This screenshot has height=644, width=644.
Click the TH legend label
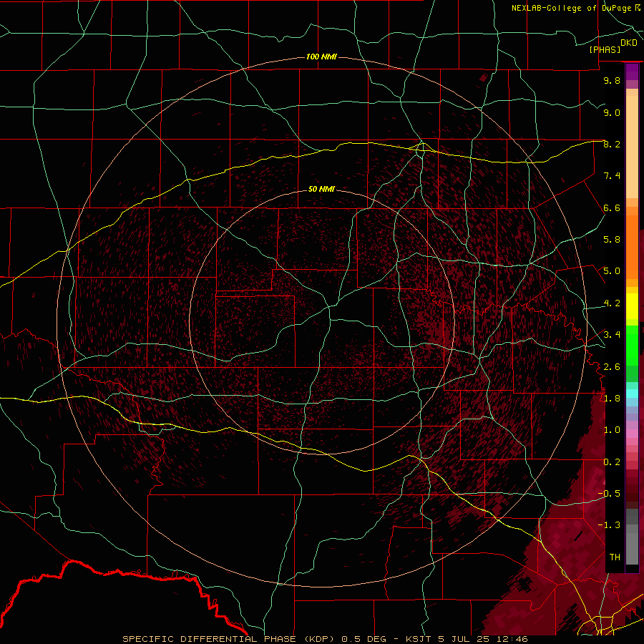pos(615,557)
